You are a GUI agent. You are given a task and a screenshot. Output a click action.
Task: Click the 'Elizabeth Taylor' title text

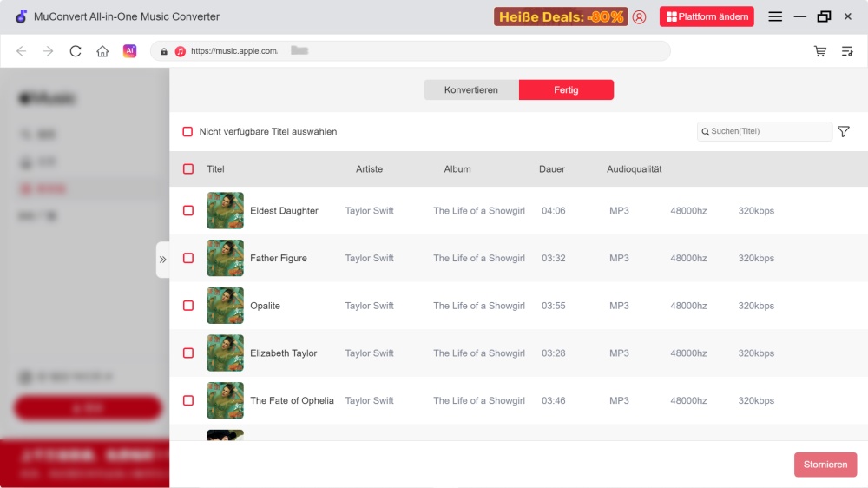[x=284, y=353]
